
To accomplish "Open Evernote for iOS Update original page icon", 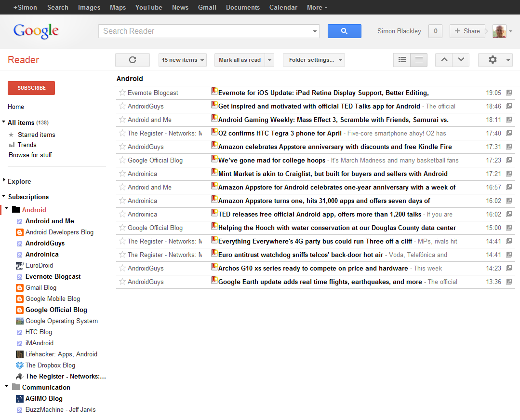I will click(509, 93).
